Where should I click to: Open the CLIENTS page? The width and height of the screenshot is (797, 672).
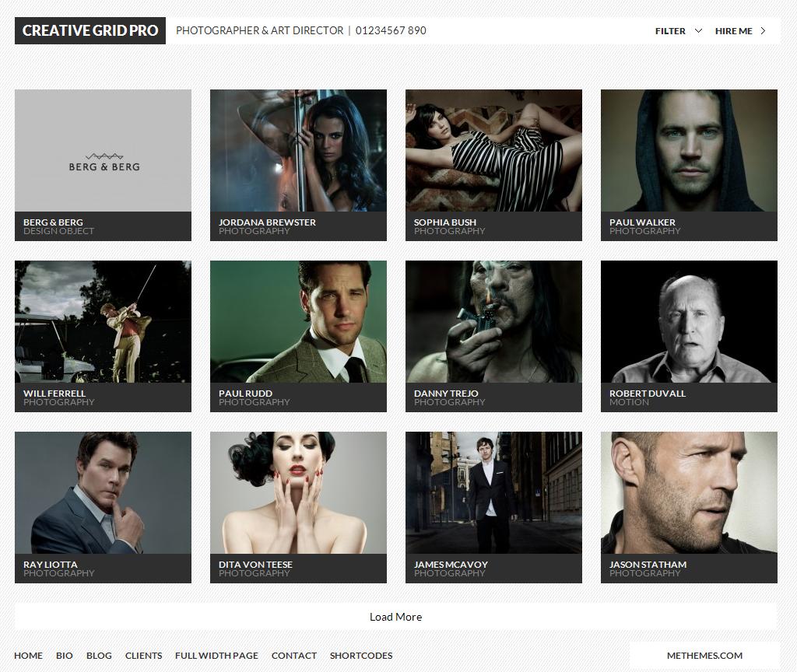click(144, 656)
